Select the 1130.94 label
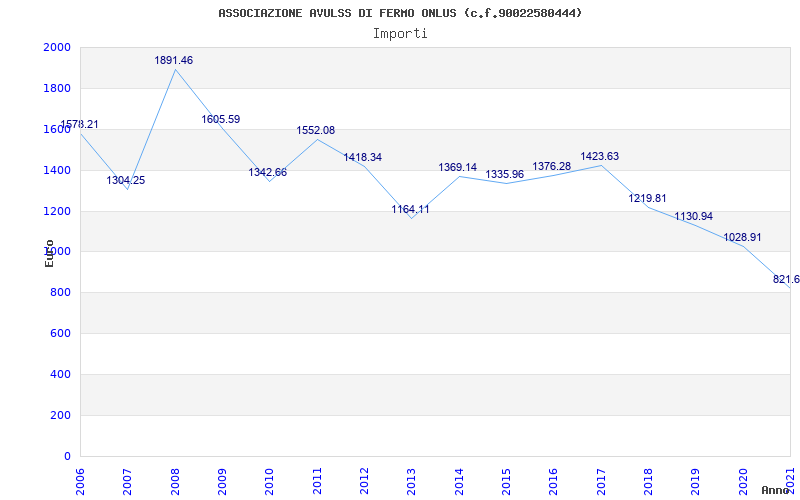This screenshot has width=800, height=500. (x=694, y=216)
